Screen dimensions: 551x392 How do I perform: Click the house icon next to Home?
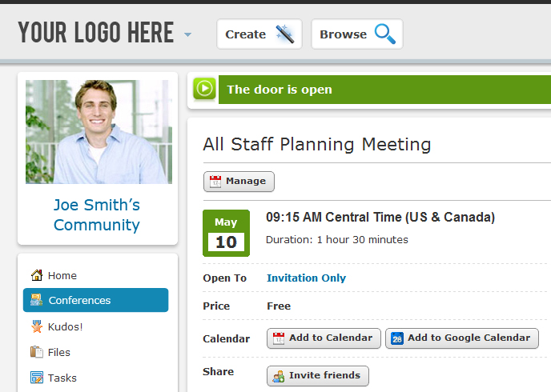click(37, 275)
